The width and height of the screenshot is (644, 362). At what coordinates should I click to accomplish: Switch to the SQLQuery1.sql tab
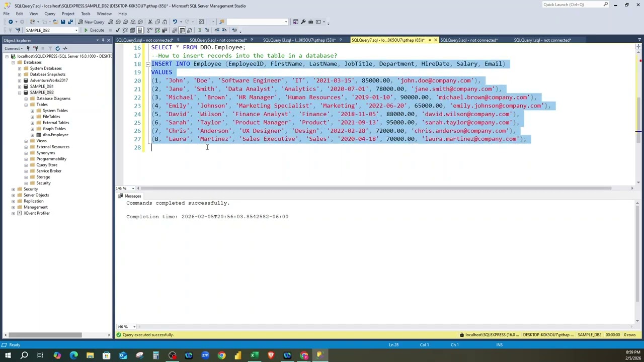(542, 40)
